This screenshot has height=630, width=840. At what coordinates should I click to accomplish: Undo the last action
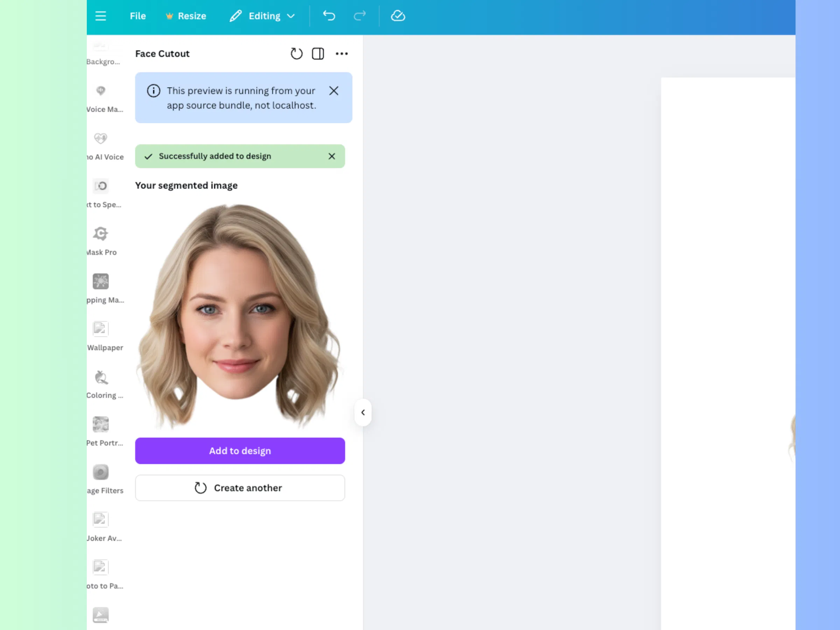(329, 15)
